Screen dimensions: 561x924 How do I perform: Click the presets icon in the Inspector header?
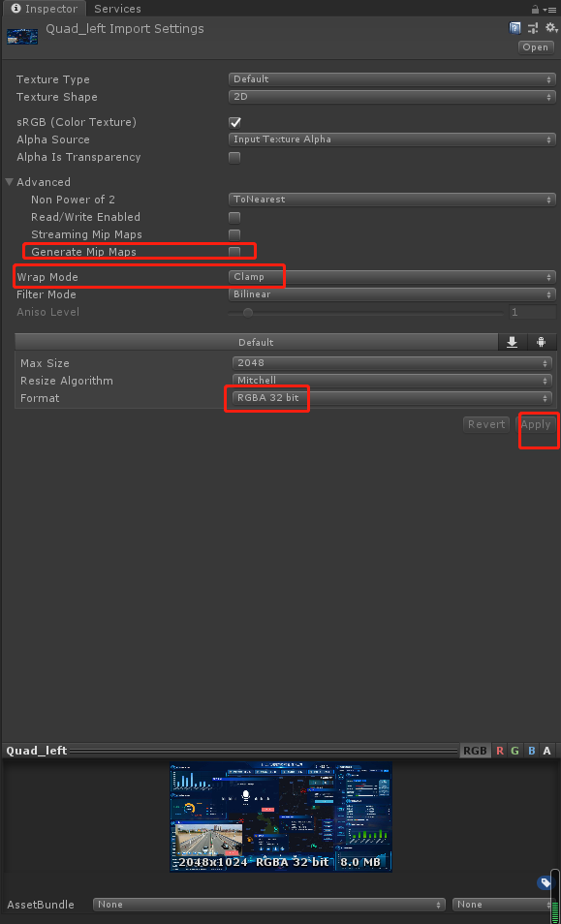pos(531,28)
